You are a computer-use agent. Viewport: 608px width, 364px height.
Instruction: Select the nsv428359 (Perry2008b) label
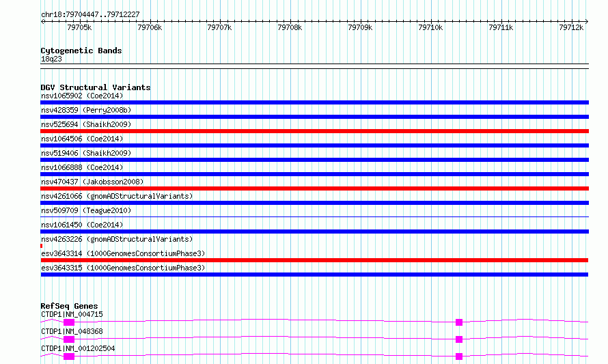point(86,110)
